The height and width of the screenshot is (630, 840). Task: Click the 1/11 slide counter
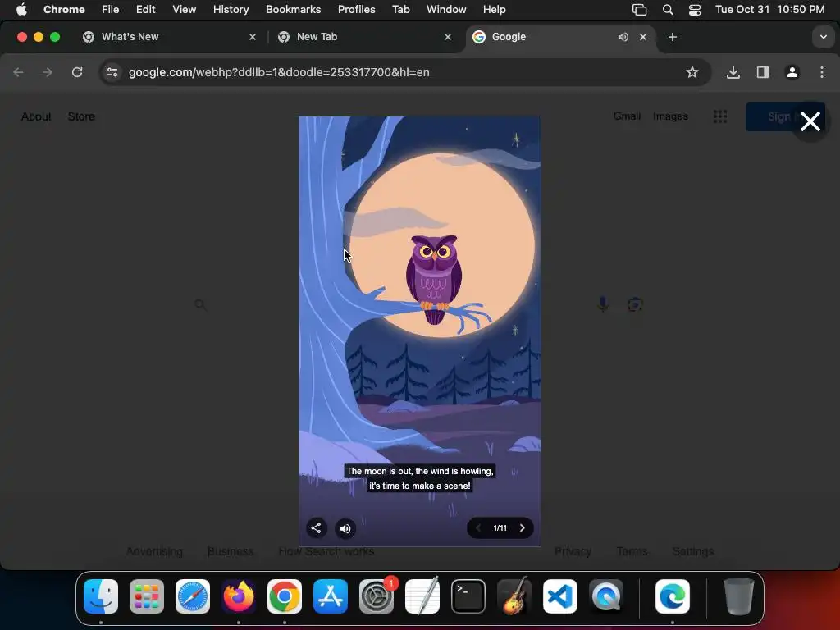[x=500, y=528]
